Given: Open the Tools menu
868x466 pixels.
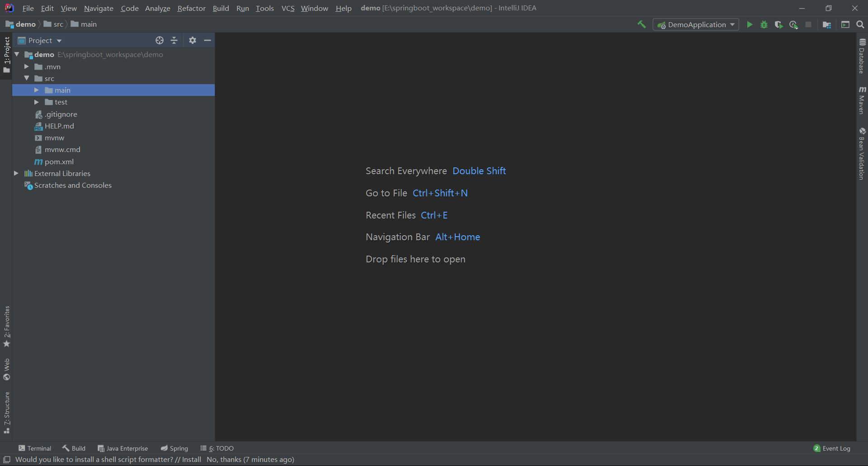Looking at the screenshot, I should [x=264, y=8].
